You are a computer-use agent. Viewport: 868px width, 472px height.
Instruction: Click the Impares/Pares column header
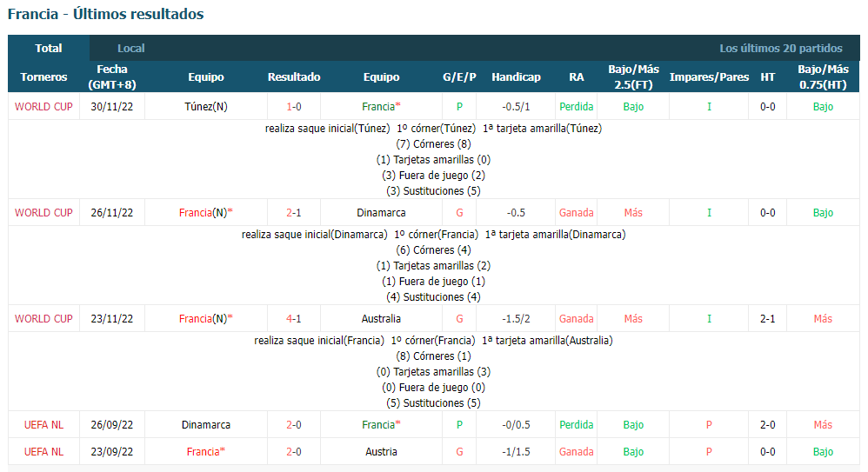point(709,76)
